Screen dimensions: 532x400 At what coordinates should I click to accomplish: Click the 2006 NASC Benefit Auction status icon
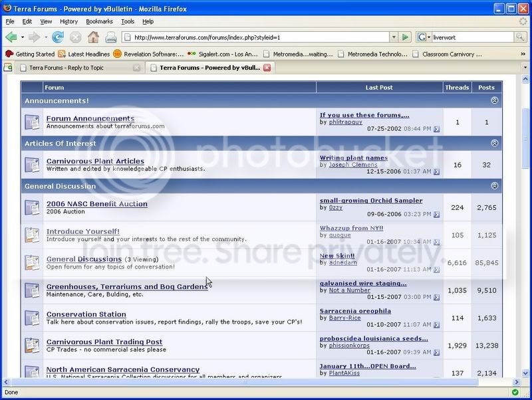point(32,207)
